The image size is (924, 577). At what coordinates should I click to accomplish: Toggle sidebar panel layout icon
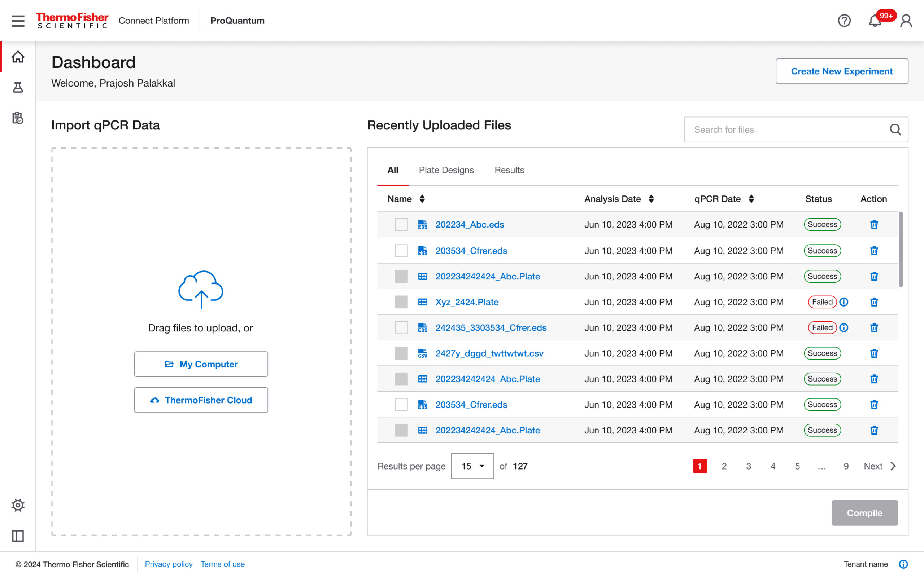pos(18,536)
